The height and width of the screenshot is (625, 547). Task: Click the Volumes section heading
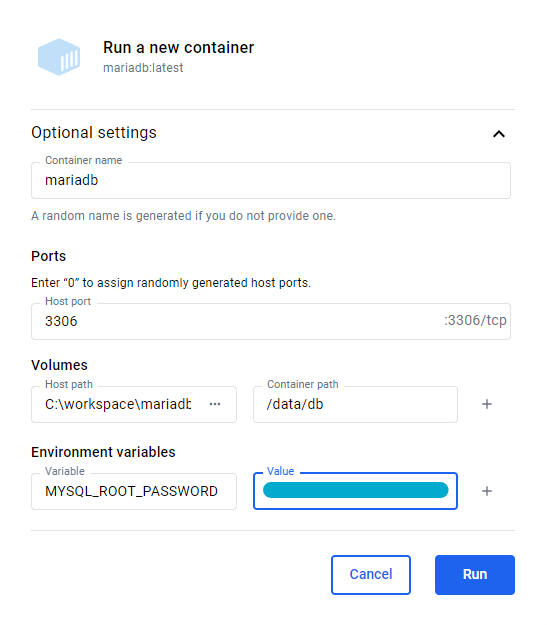tap(59, 365)
